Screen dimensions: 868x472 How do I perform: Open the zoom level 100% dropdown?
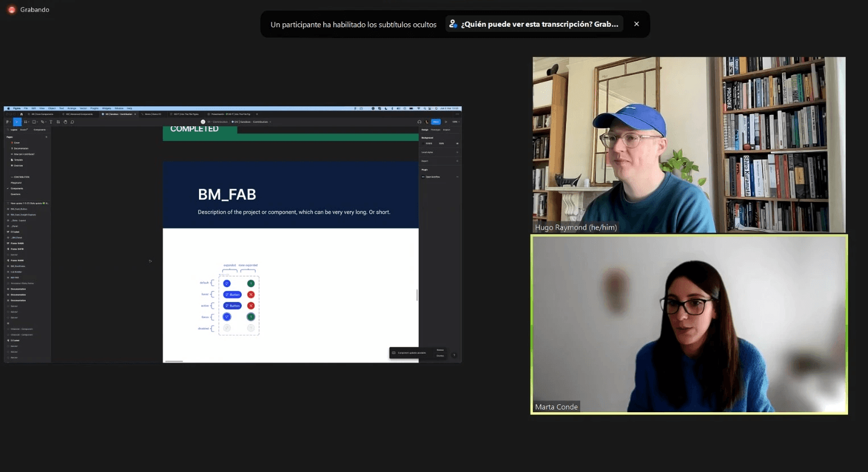tap(456, 122)
